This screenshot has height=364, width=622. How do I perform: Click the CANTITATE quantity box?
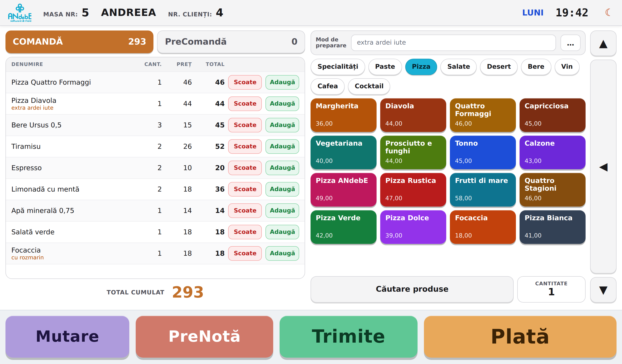pyautogui.click(x=551, y=289)
